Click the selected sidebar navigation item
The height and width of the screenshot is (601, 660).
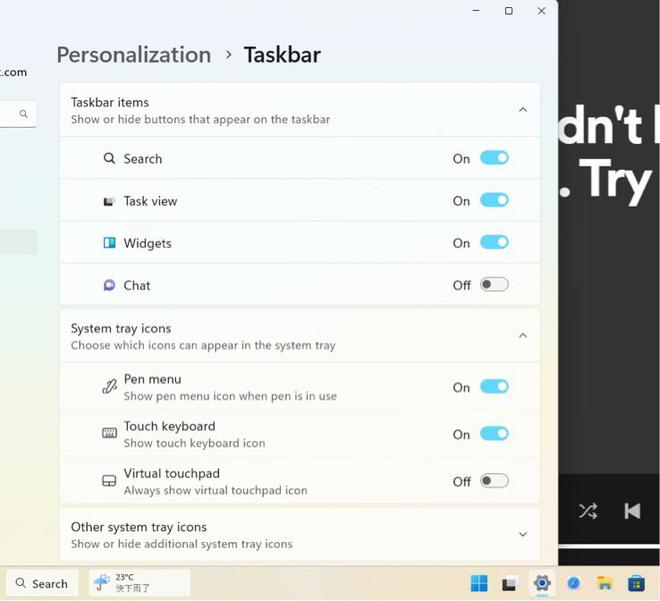(x=19, y=242)
